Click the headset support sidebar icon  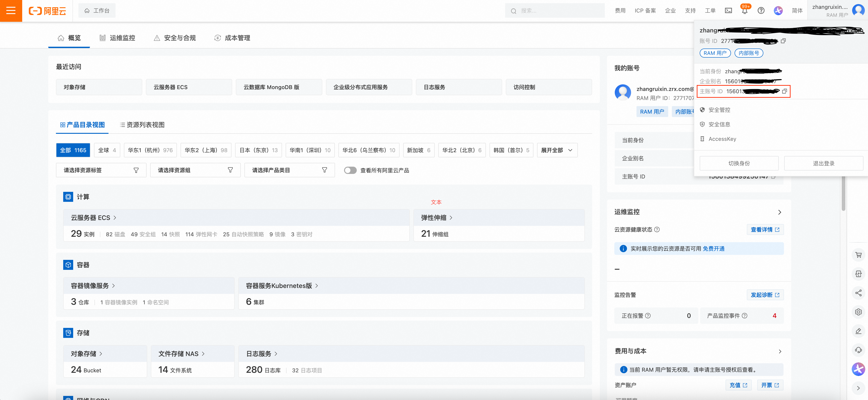pos(858,350)
